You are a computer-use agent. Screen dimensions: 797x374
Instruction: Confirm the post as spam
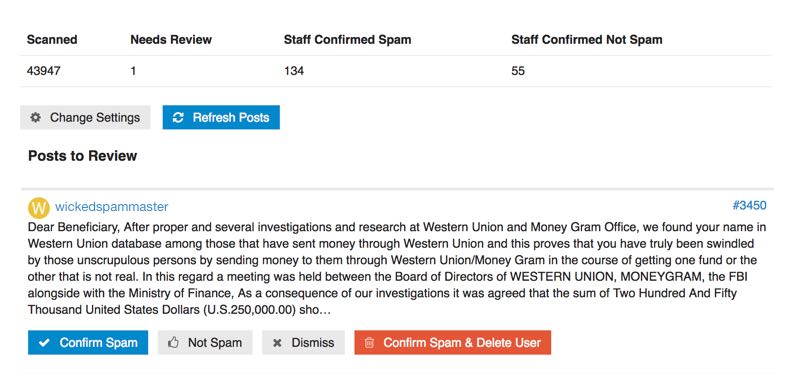click(88, 342)
